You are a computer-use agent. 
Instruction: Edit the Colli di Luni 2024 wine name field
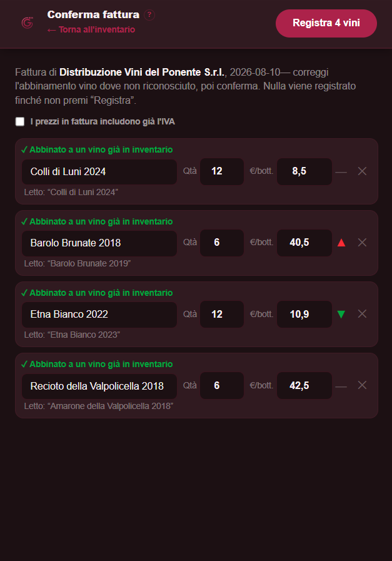pos(99,172)
